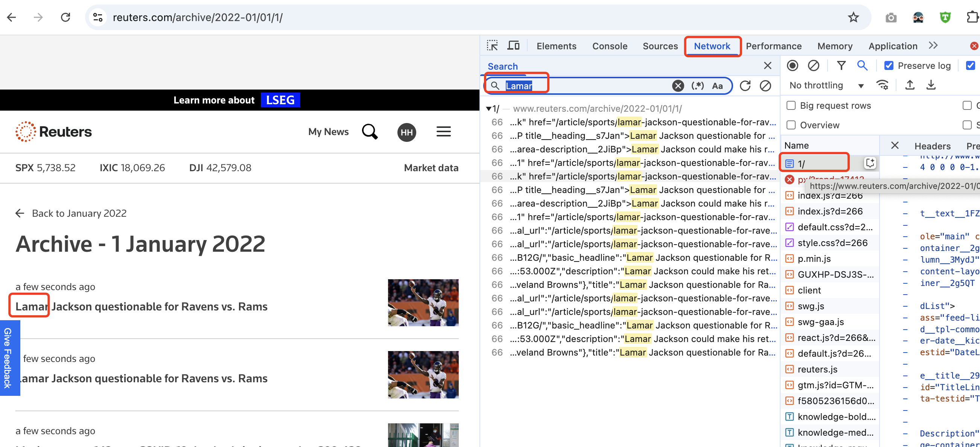
Task: Select the default.css?d=2... request row
Action: [x=830, y=227]
